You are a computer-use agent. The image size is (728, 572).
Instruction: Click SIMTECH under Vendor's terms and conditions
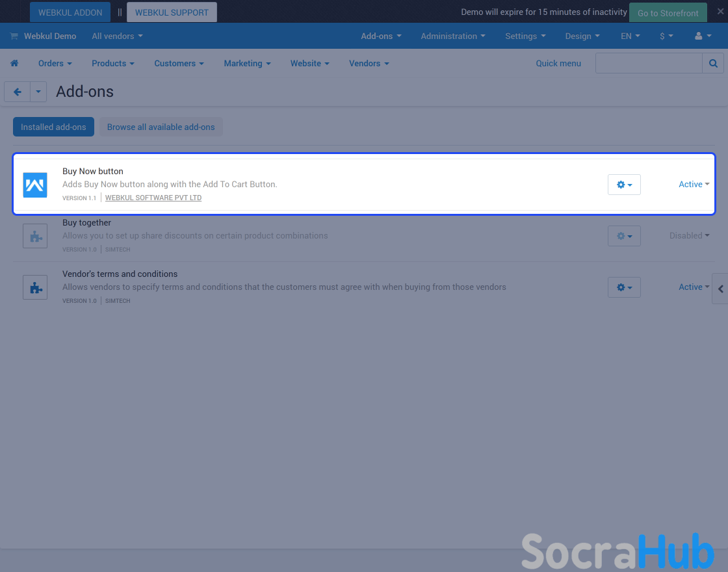(118, 301)
